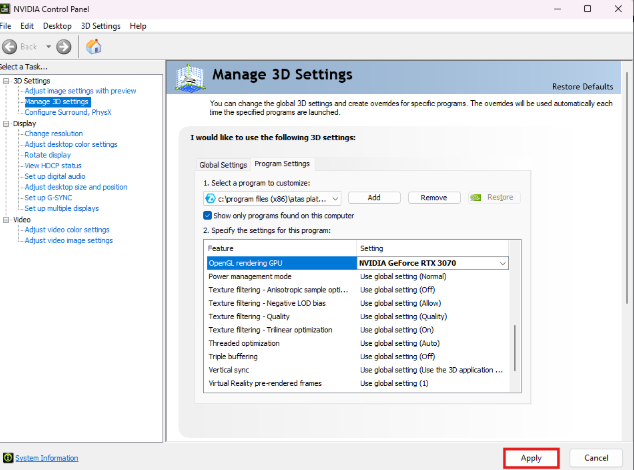
Task: Open Set up G-SYNC
Action: (x=48, y=198)
